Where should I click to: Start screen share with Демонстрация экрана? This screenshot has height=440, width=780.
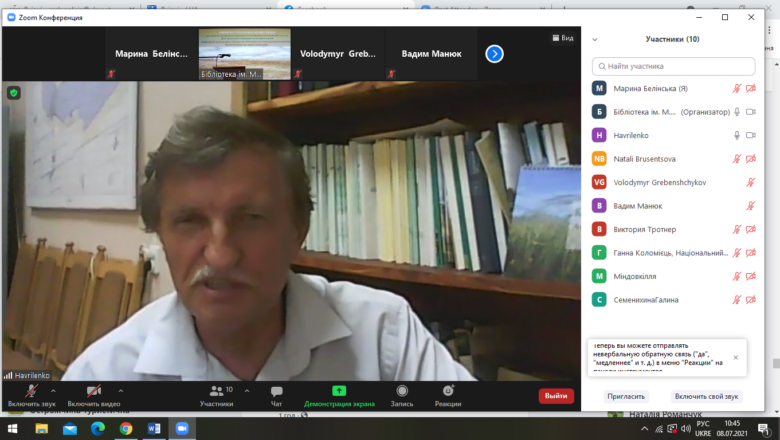coord(339,391)
